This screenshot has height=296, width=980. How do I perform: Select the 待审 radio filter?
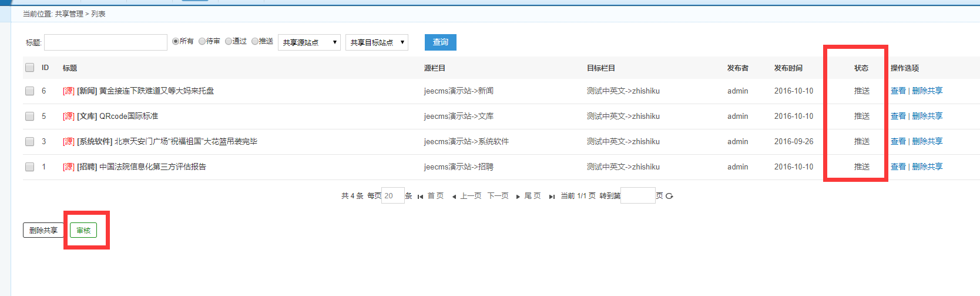pyautogui.click(x=202, y=41)
